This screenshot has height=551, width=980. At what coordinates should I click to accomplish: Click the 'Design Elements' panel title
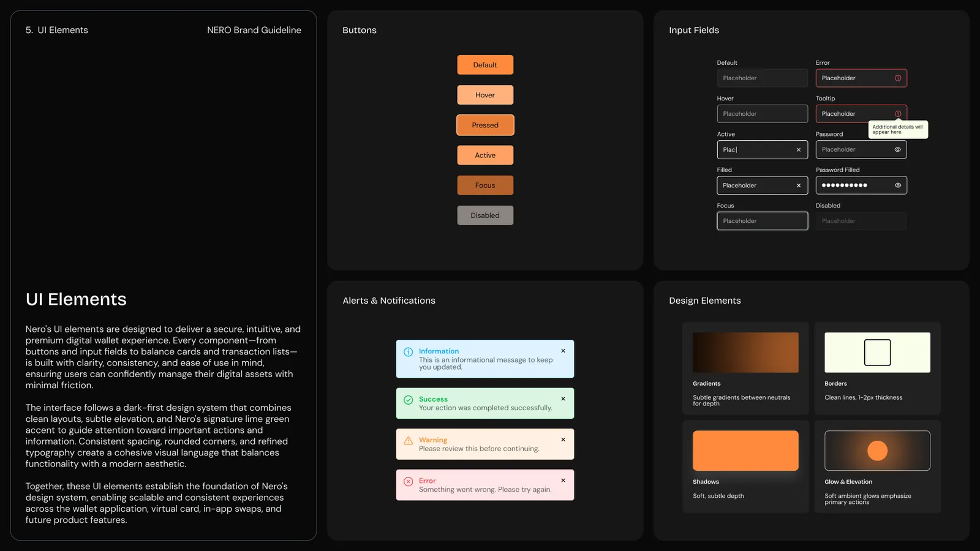(705, 301)
